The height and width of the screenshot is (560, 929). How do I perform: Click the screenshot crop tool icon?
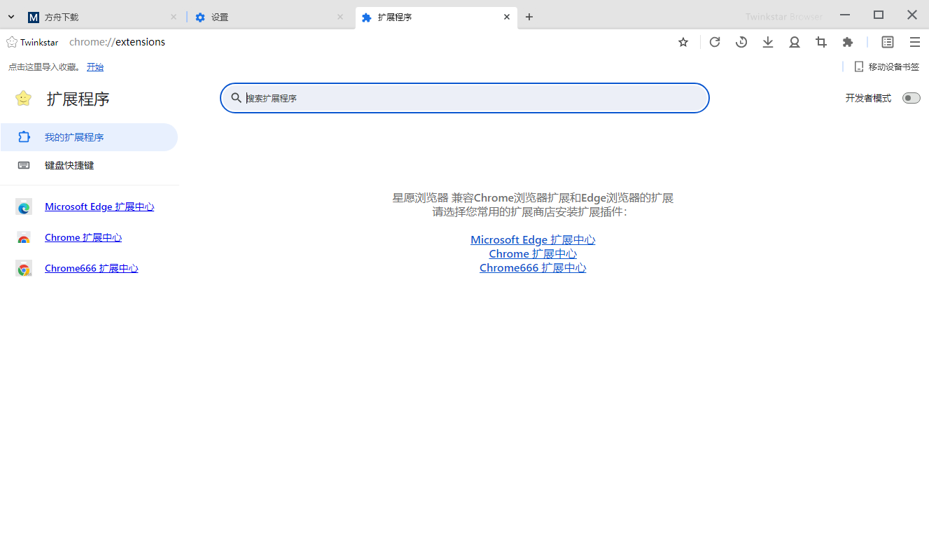pyautogui.click(x=820, y=42)
